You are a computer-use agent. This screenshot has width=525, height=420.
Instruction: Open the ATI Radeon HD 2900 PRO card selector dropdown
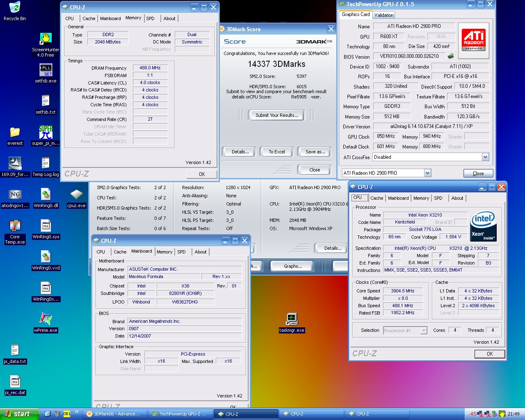tap(427, 173)
